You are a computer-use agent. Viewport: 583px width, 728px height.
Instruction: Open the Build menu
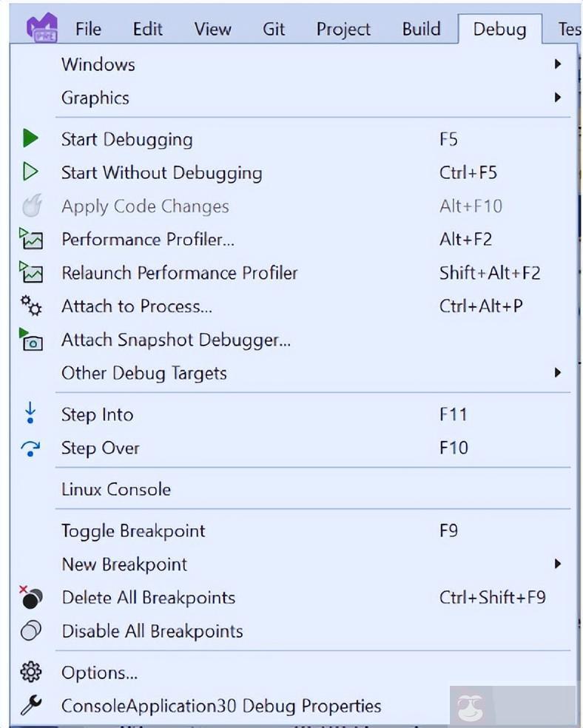(421, 29)
